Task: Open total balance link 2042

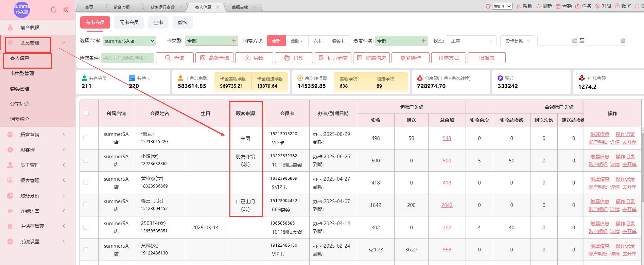Action: (x=447, y=205)
